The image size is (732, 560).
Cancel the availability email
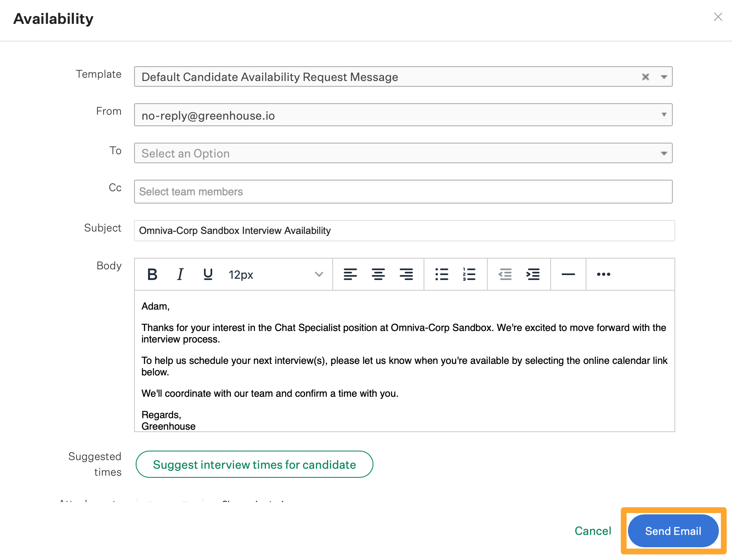pos(593,531)
